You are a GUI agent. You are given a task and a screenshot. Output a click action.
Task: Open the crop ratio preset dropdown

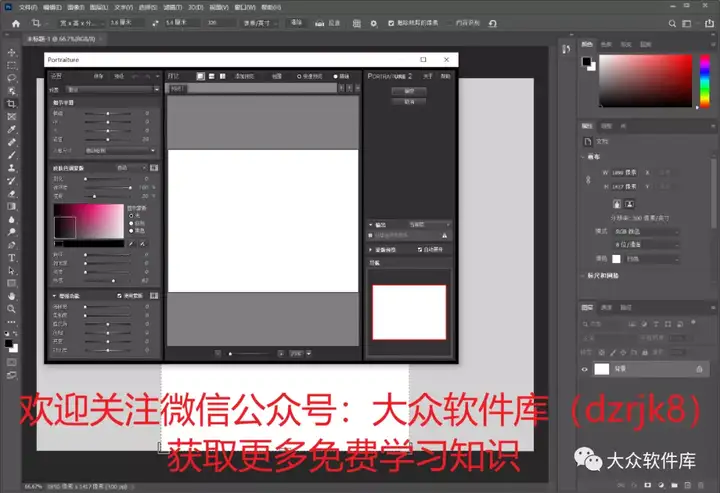point(81,23)
